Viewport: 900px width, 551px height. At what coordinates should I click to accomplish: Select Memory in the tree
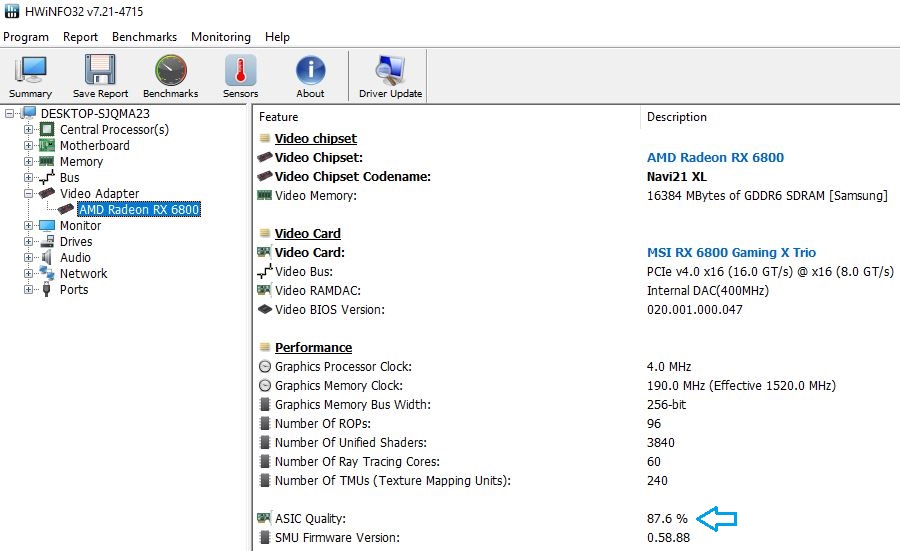[82, 162]
